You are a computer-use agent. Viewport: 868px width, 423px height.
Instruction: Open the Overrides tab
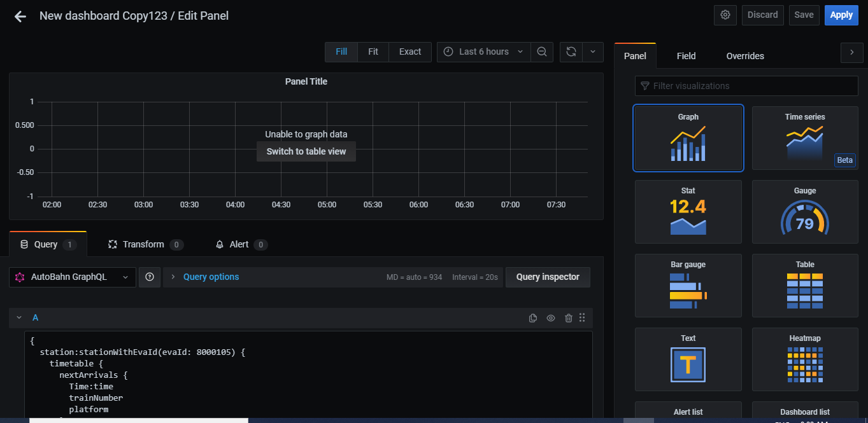click(x=744, y=56)
